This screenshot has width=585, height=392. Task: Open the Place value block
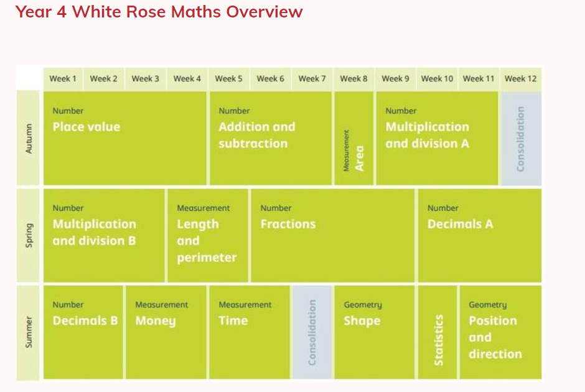tap(124, 139)
